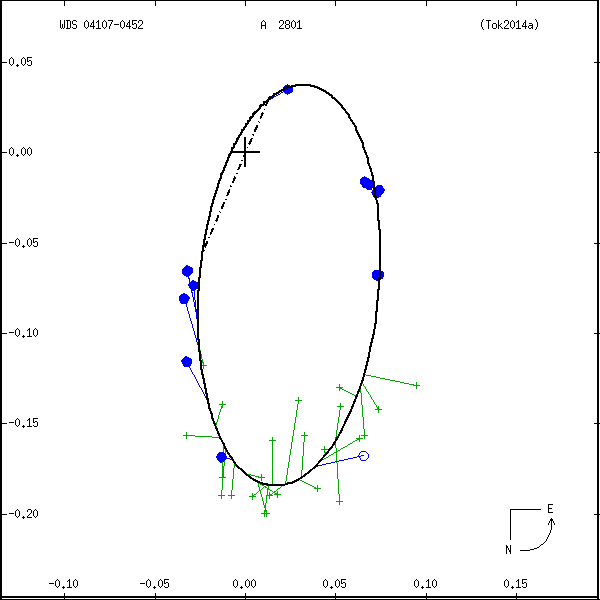Screen dimensions: 600x600
Task: Click the black cross marking the primary star
Action: coord(245,152)
